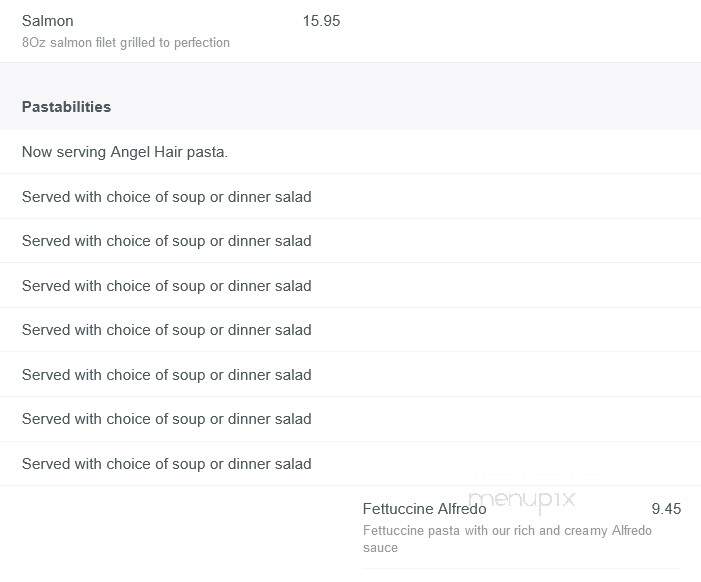701x582 pixels.
Task: Click 'Fettuccine pasta with our rich' description line
Action: (507, 531)
